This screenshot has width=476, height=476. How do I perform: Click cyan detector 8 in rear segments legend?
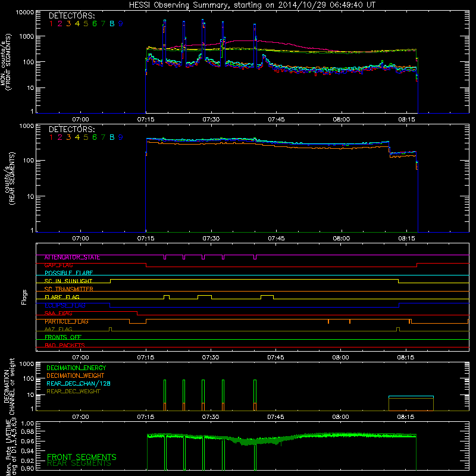[x=112, y=137]
